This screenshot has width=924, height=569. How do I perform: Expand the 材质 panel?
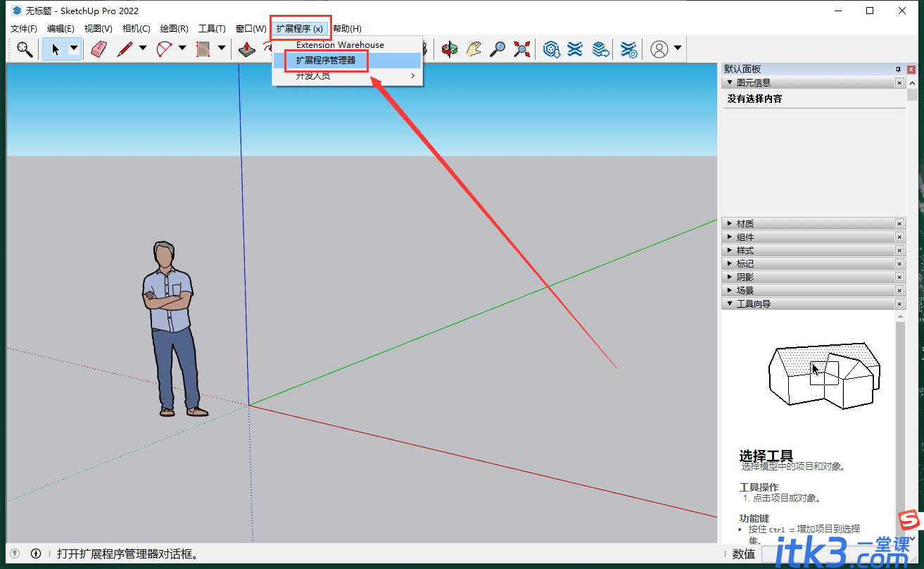coord(730,223)
